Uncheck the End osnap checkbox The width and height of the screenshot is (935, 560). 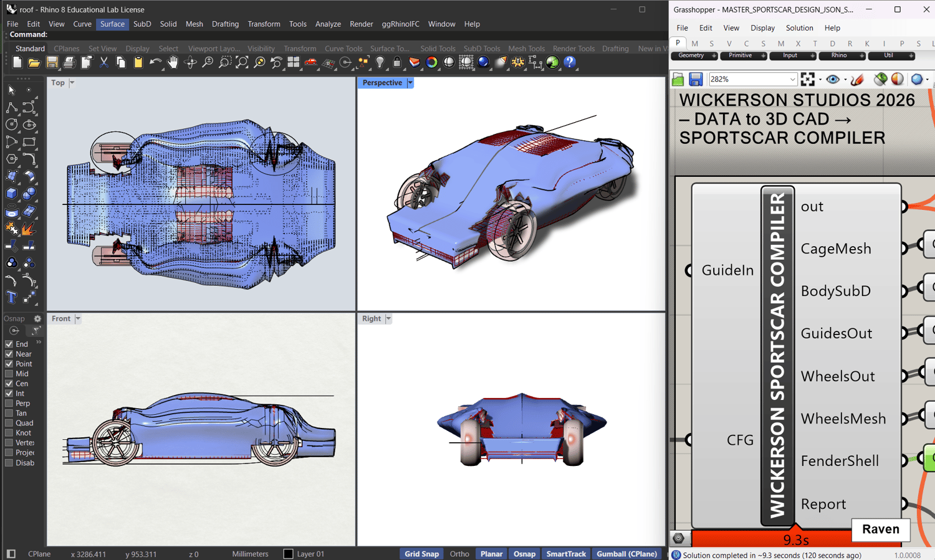[9, 344]
